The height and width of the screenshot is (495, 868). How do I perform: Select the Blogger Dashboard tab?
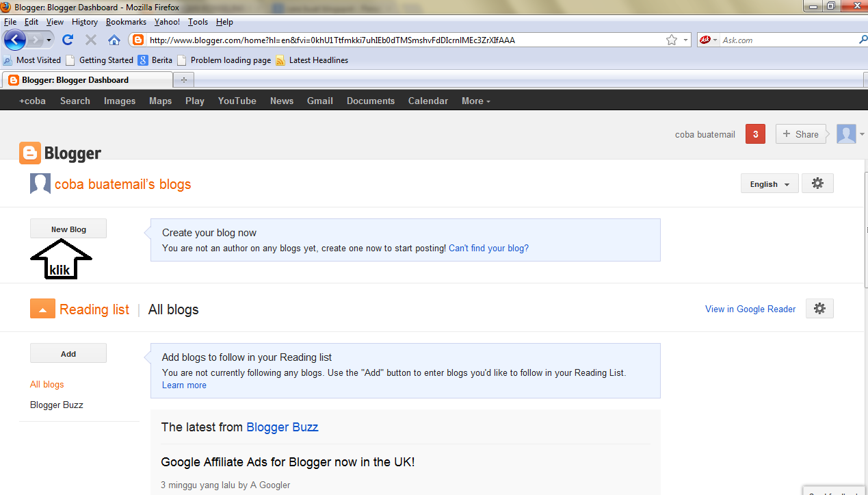(86, 80)
